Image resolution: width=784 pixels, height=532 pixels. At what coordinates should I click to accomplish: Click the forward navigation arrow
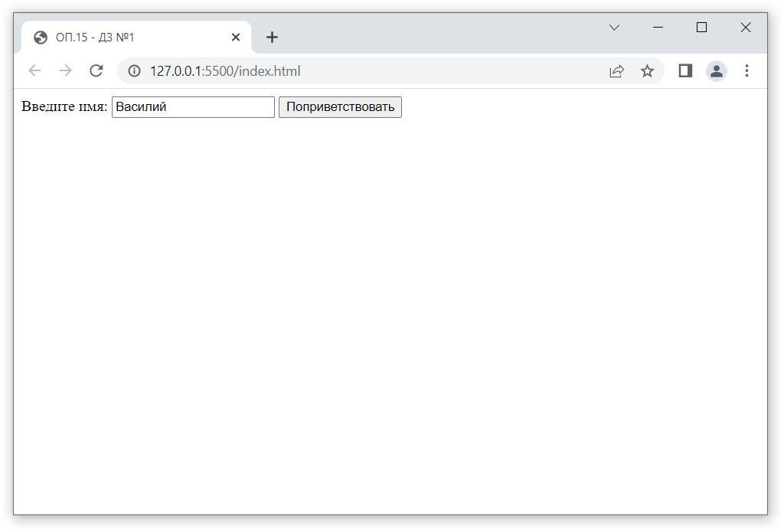[65, 71]
